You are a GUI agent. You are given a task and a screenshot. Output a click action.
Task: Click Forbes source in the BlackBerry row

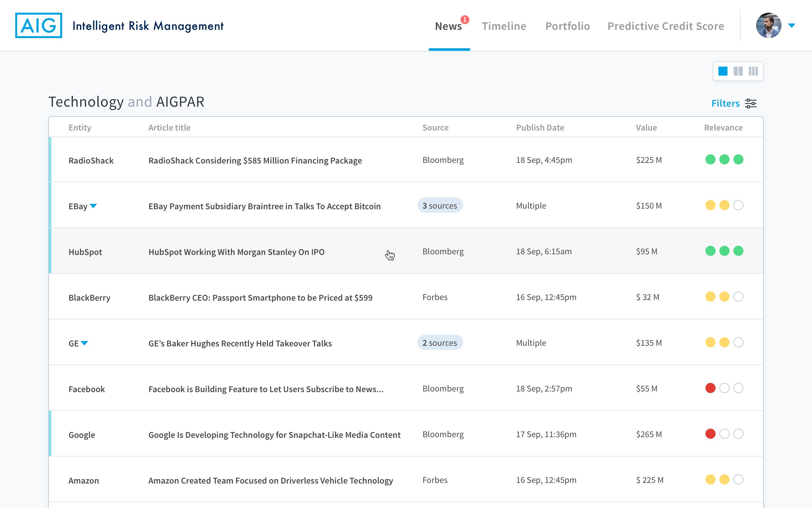coord(435,297)
